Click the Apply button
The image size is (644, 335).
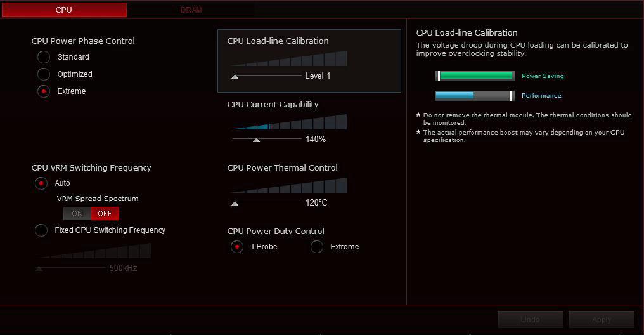point(602,320)
